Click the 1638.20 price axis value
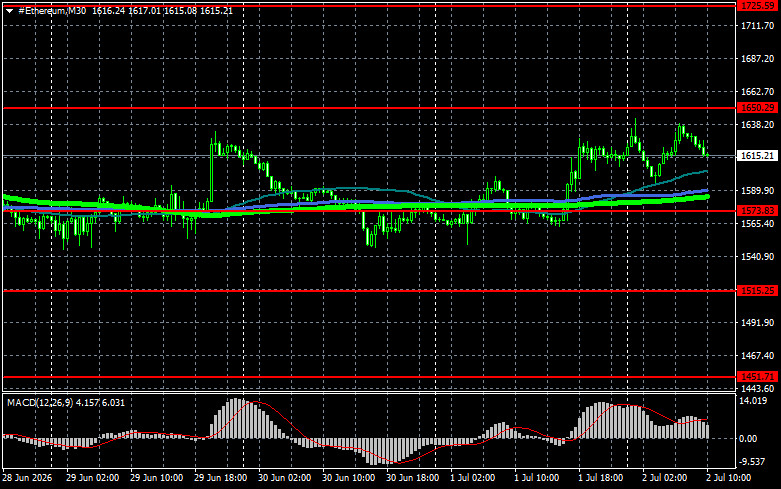 [758, 124]
